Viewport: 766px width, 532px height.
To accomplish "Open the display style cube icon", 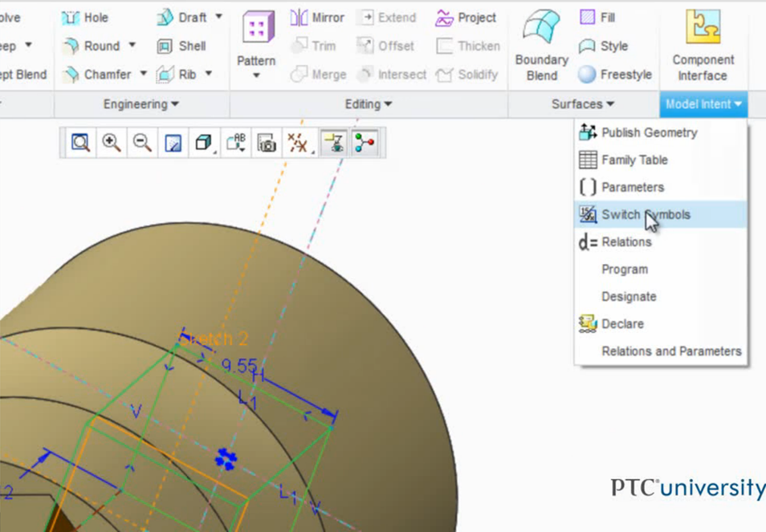I will point(204,143).
